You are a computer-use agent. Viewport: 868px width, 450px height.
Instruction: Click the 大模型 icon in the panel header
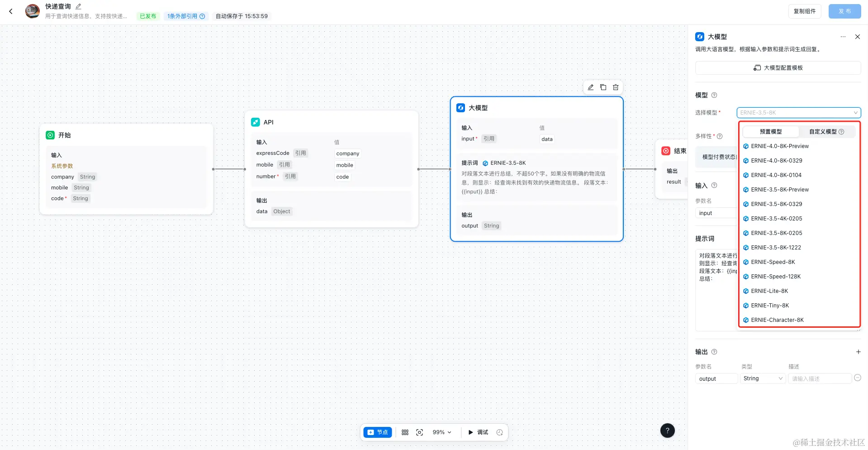tap(700, 37)
